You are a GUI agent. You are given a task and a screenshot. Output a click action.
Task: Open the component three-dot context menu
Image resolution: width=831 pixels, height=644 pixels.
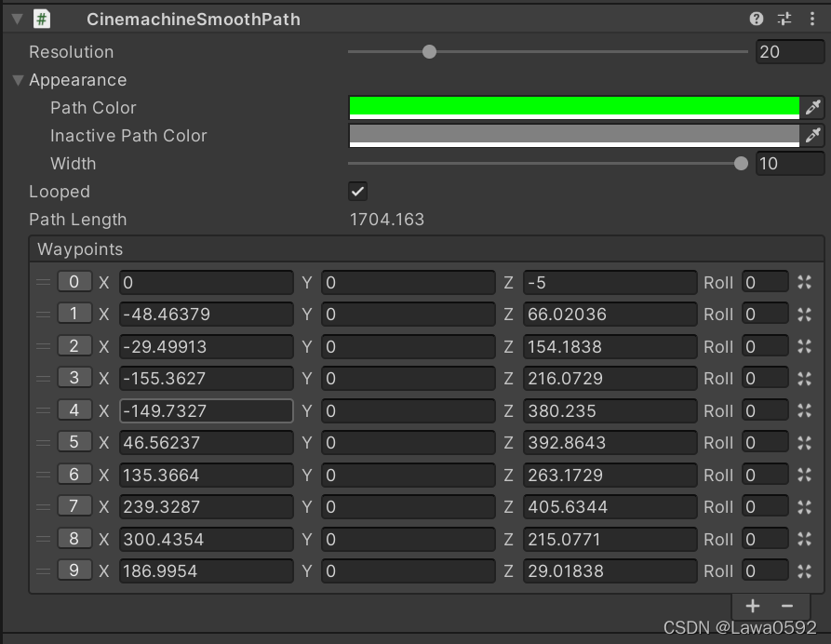(811, 20)
